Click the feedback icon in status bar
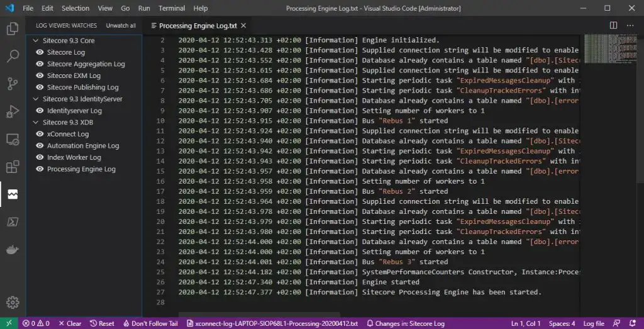Viewport: 644px width, 329px height. pos(617,323)
